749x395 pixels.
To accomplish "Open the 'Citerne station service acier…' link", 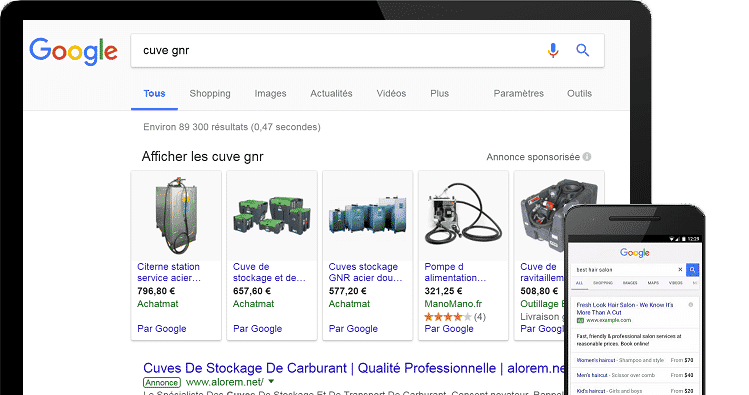I will (x=169, y=272).
